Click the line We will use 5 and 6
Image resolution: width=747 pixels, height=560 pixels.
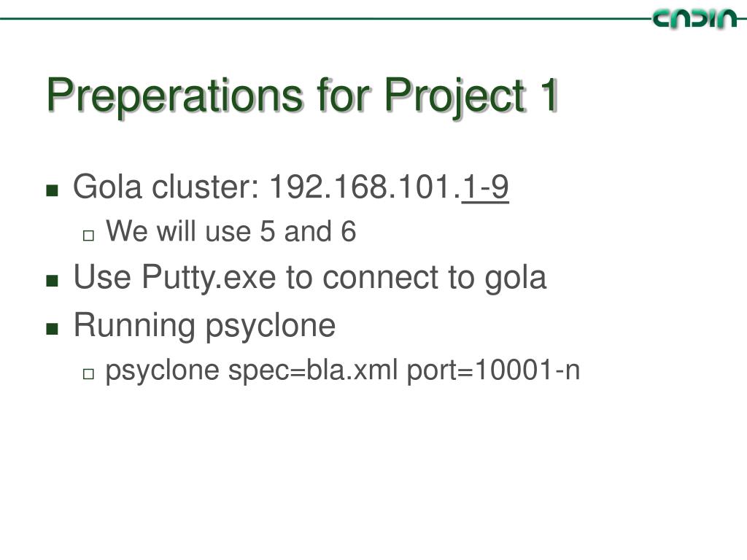pos(231,231)
